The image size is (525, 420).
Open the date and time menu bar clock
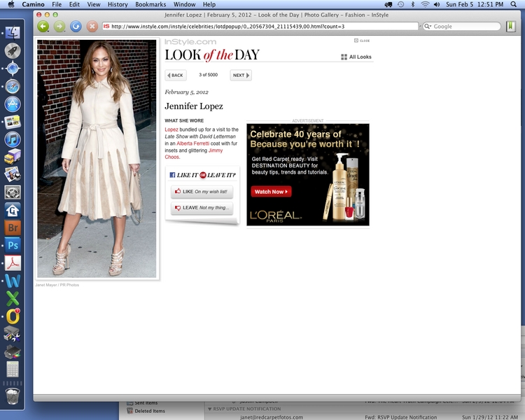pos(475,4)
